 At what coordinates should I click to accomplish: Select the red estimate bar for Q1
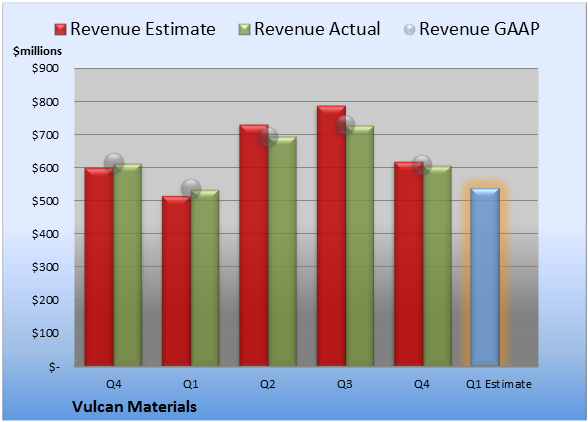point(177,281)
